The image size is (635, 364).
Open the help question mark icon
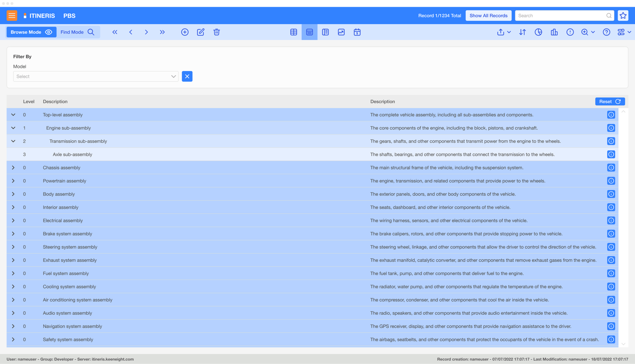606,32
